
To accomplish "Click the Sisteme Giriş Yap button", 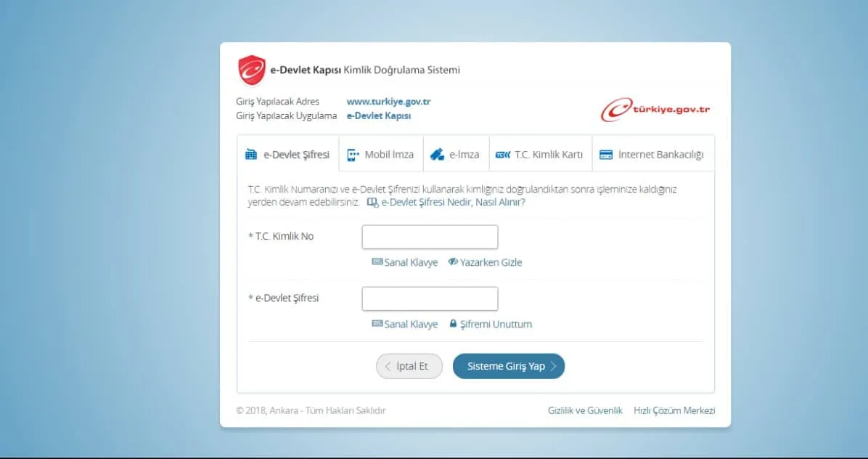I will (x=509, y=366).
